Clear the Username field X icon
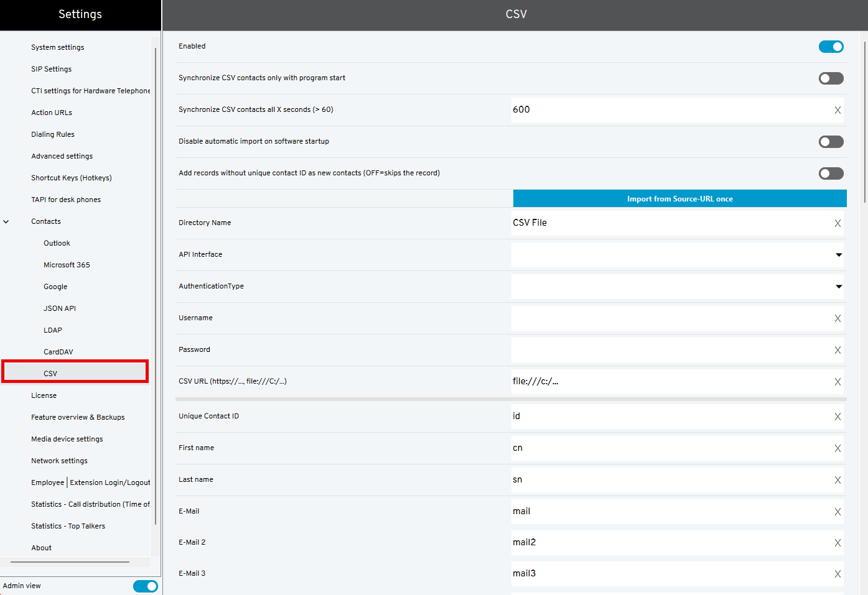The width and height of the screenshot is (868, 595). tap(838, 318)
